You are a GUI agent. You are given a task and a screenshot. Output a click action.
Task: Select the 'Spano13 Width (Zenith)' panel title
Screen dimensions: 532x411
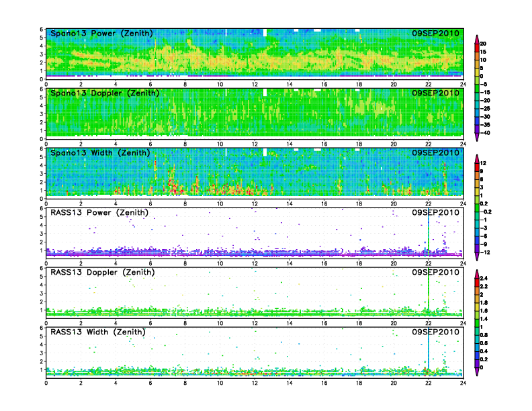pyautogui.click(x=101, y=152)
